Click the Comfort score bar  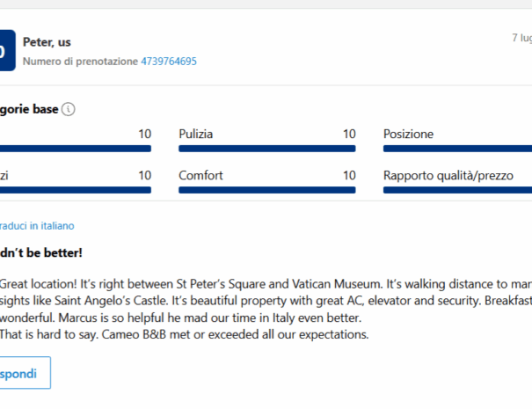point(266,190)
